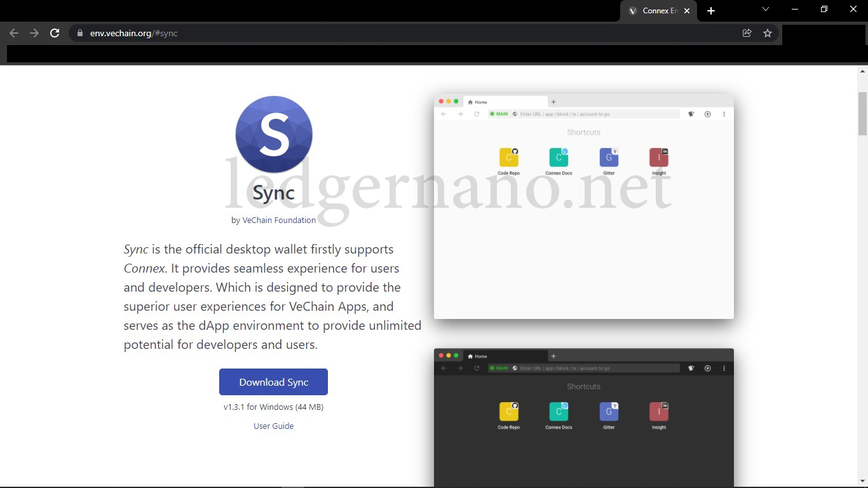
Task: Click the Gitter icon in light screenshot
Action: coord(609,157)
